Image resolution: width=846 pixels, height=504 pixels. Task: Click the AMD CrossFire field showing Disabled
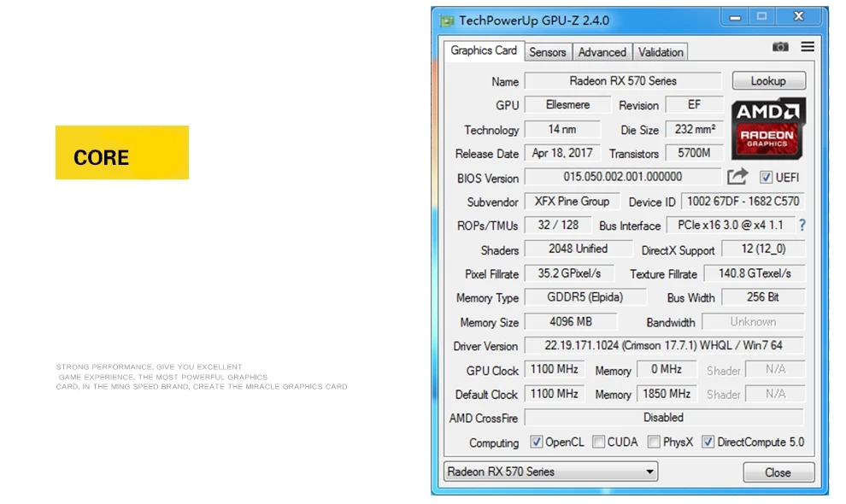coord(664,418)
